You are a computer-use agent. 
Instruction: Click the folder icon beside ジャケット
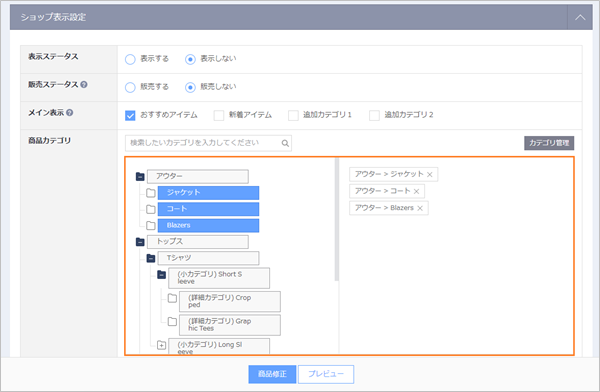[x=151, y=193]
